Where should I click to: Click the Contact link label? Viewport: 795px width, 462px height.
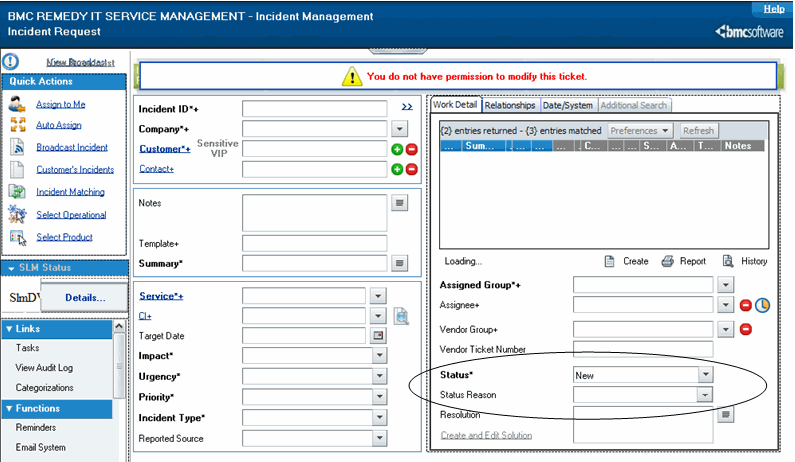click(x=157, y=169)
